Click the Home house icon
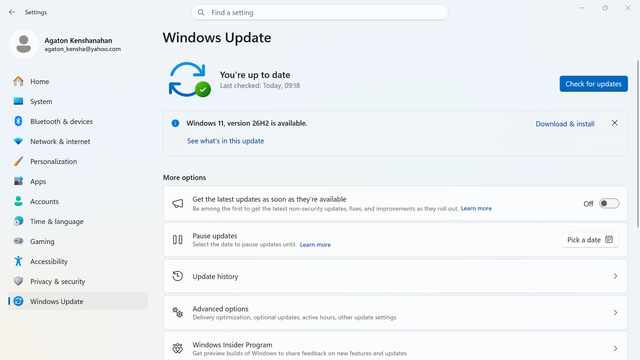Viewport: 640px width, 360px height. point(18,81)
